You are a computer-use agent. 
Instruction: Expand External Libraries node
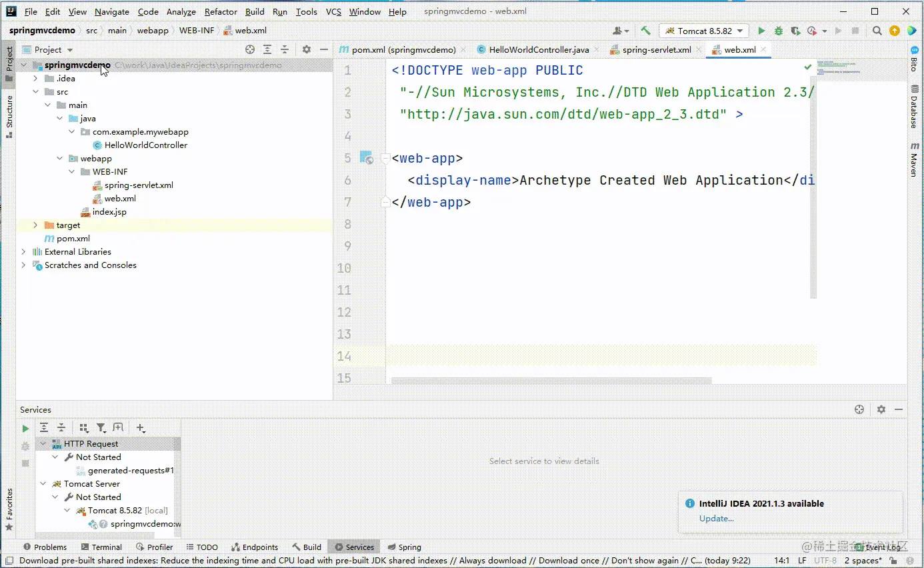click(x=23, y=252)
